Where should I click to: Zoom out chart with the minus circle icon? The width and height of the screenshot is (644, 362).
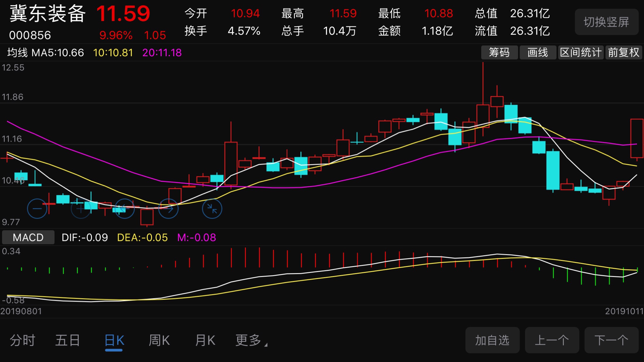37,208
